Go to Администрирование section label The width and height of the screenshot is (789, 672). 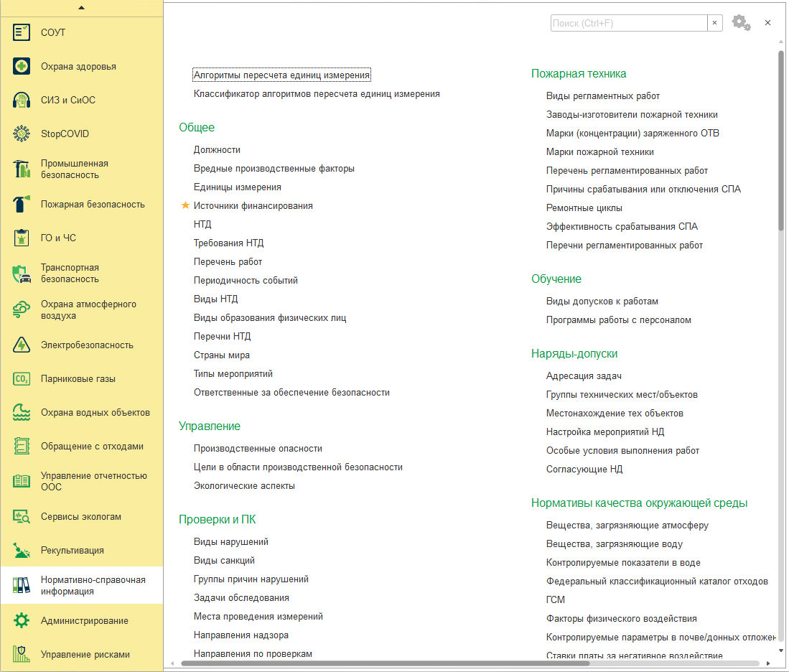click(85, 620)
